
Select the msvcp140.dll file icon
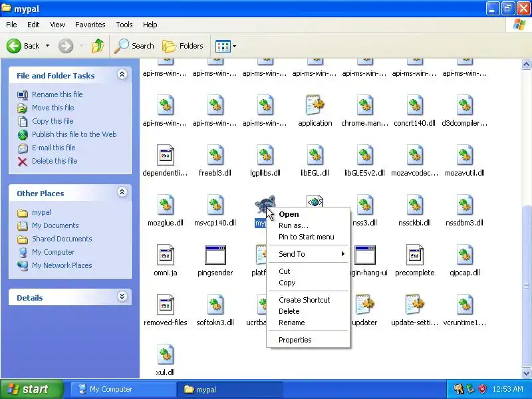[x=215, y=205]
